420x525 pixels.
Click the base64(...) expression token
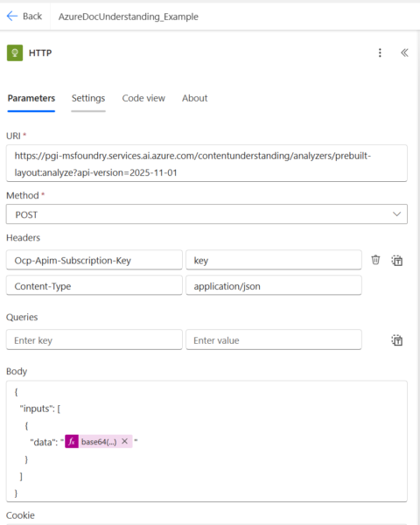tap(99, 442)
